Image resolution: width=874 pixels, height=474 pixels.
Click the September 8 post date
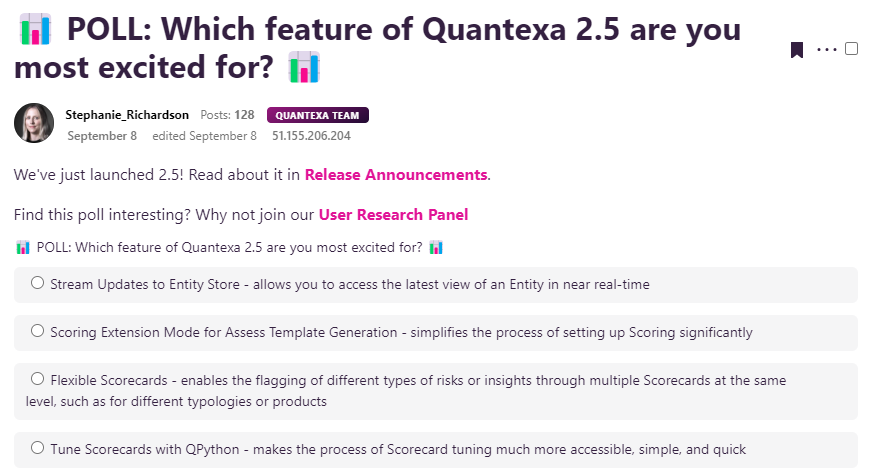pyautogui.click(x=102, y=136)
